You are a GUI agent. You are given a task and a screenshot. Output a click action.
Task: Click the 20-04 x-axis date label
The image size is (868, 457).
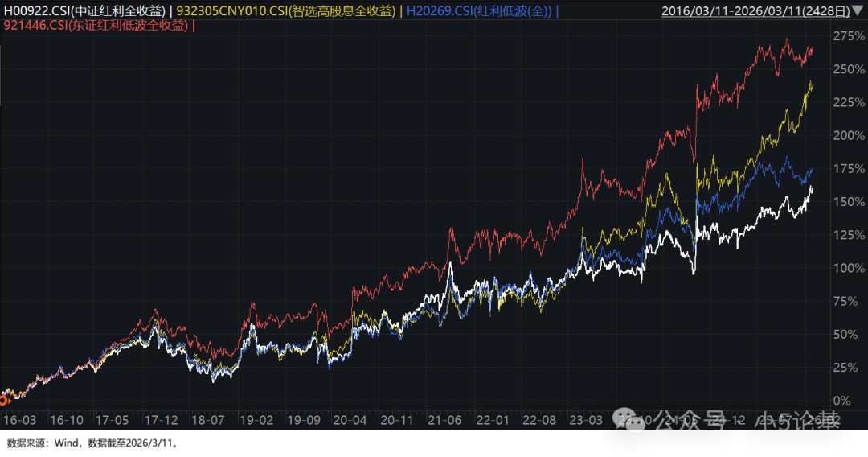pyautogui.click(x=350, y=420)
